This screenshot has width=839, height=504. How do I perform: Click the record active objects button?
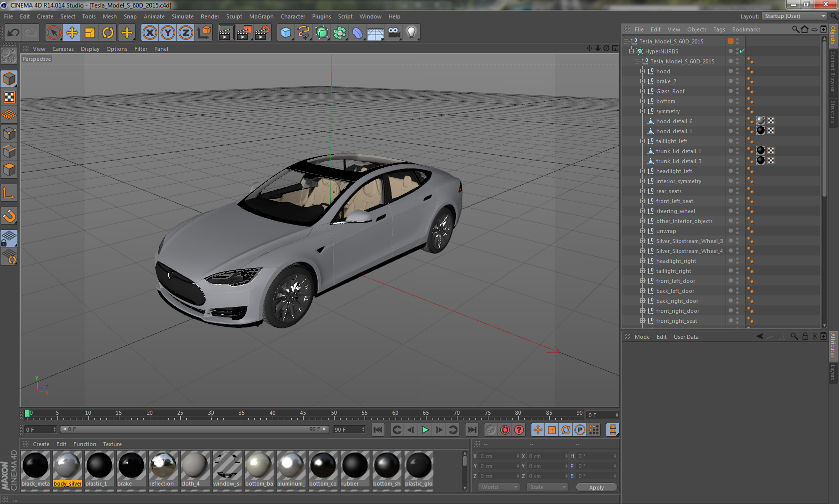click(x=491, y=430)
